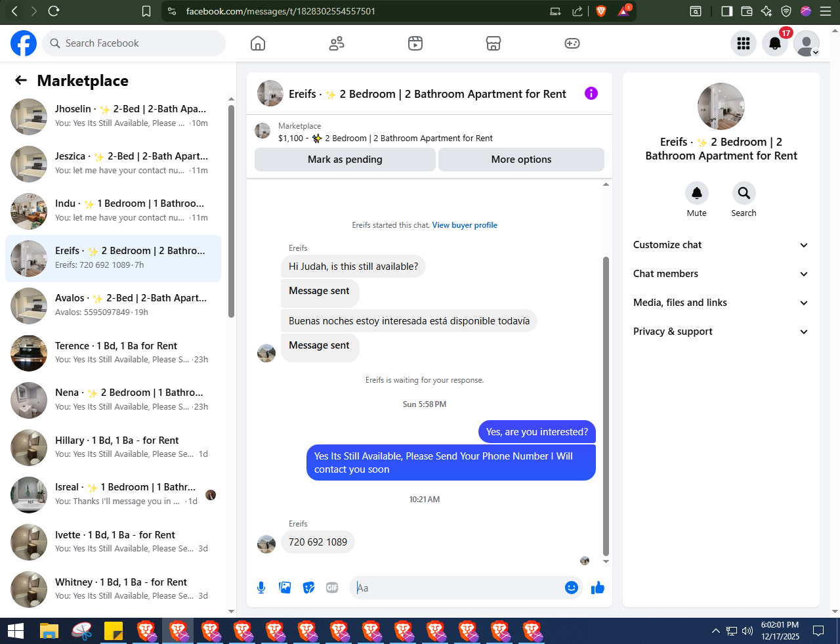The height and width of the screenshot is (644, 840).
Task: Open Indu's 1 Bedroom conversation
Action: [113, 211]
